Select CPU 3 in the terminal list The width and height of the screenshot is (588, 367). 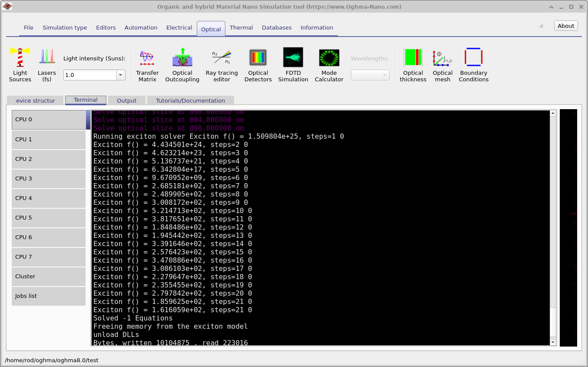(49, 179)
